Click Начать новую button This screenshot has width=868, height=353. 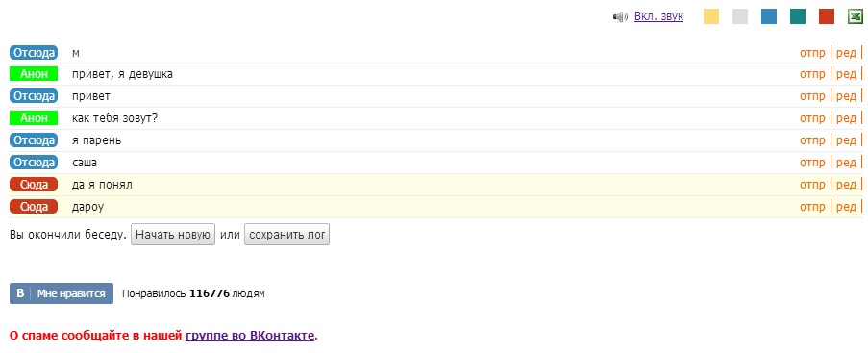[x=173, y=235]
